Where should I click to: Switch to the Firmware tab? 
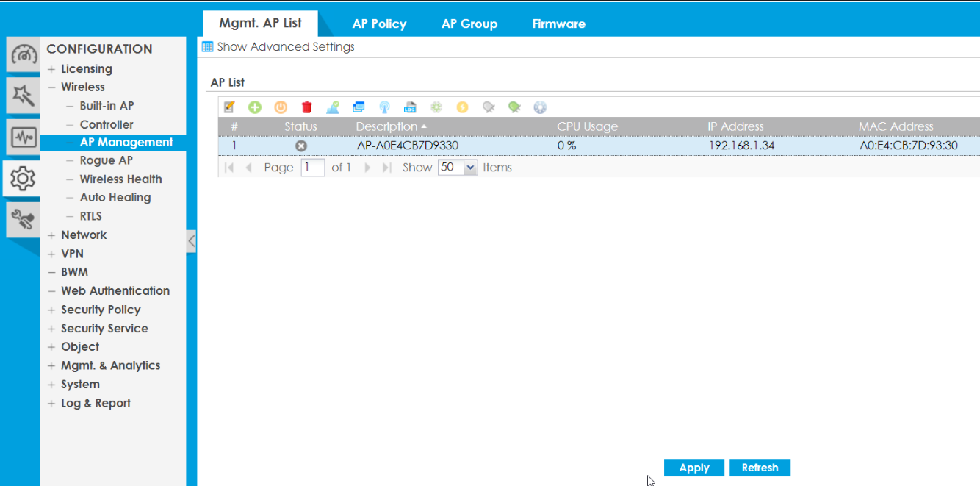(x=558, y=23)
